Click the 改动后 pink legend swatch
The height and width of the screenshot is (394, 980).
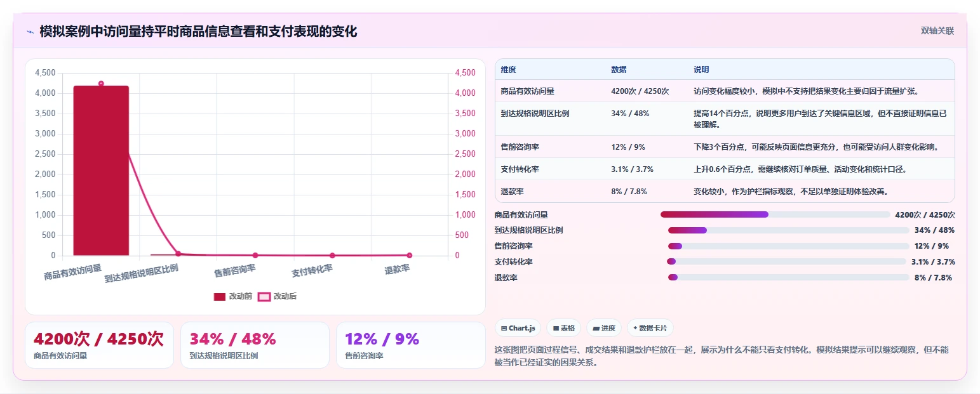click(x=264, y=296)
